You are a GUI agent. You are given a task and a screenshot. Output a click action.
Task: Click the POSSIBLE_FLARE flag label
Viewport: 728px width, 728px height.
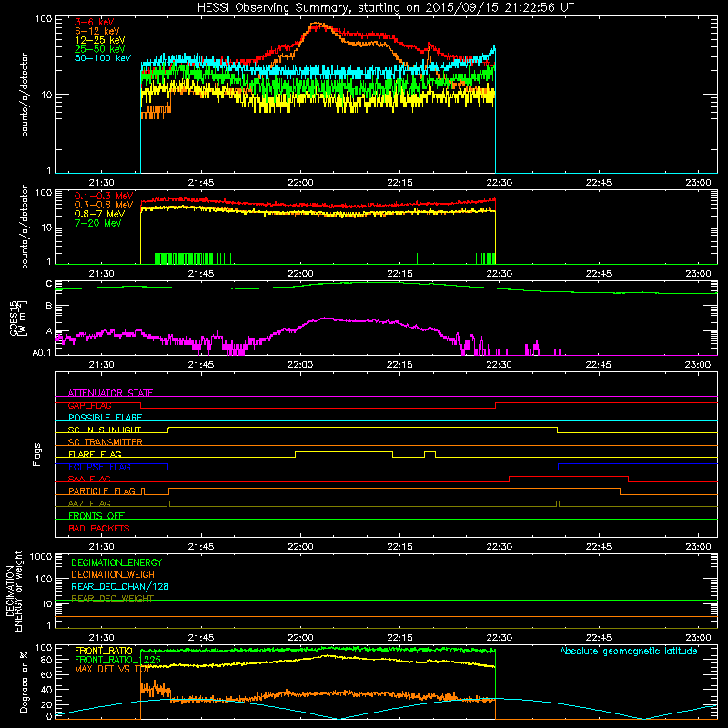coord(105,418)
